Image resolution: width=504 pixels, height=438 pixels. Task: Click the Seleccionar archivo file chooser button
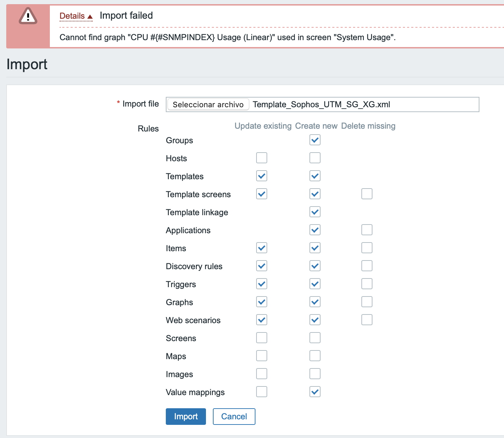(x=208, y=104)
